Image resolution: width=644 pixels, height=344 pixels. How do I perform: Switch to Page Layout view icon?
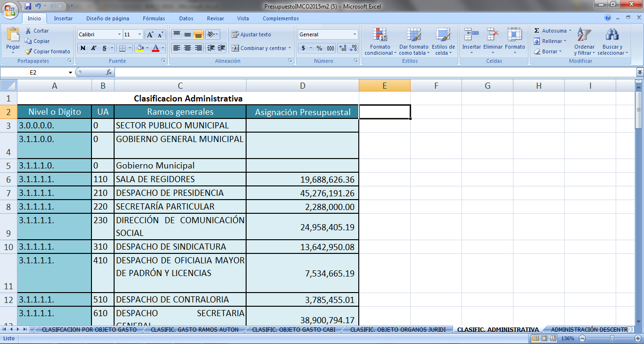click(544, 338)
